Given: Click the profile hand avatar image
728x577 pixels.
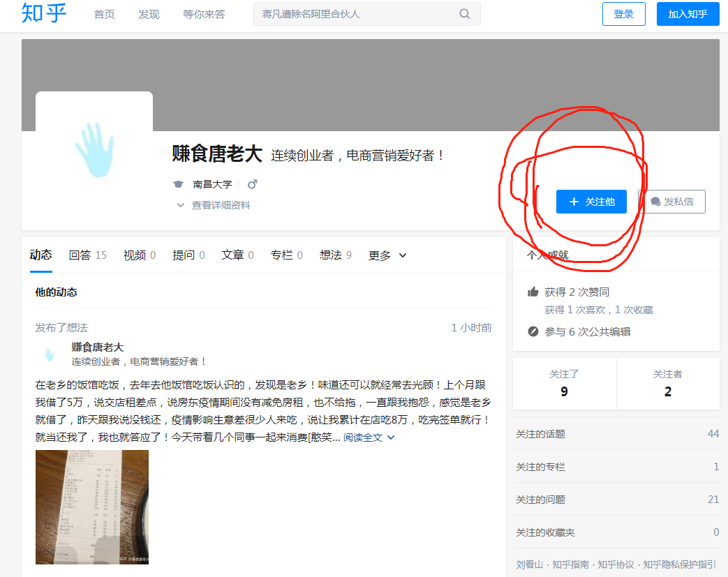Looking at the screenshot, I should click(x=94, y=150).
